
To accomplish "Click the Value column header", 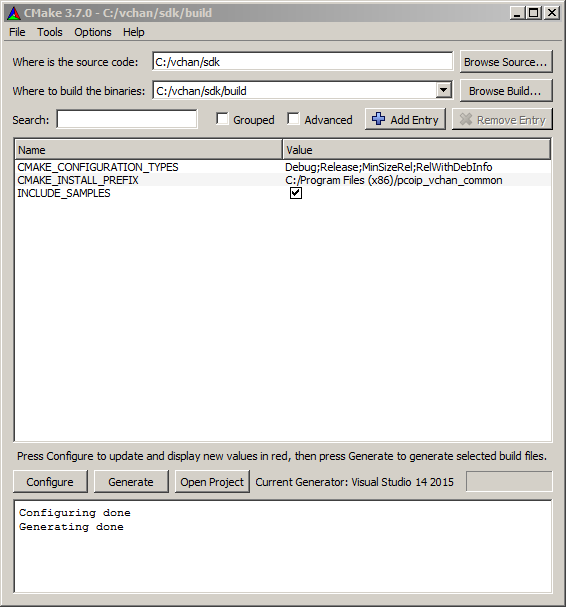I will (x=416, y=150).
